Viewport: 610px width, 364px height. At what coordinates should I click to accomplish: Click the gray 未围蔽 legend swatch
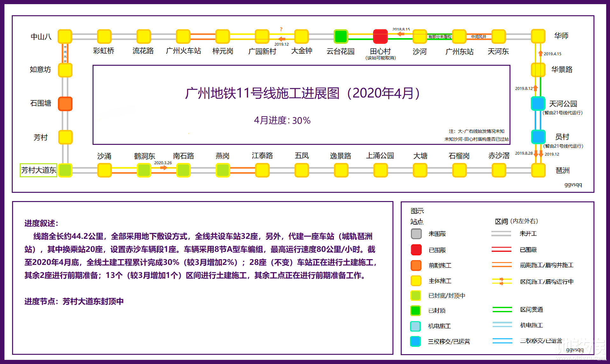(x=416, y=234)
